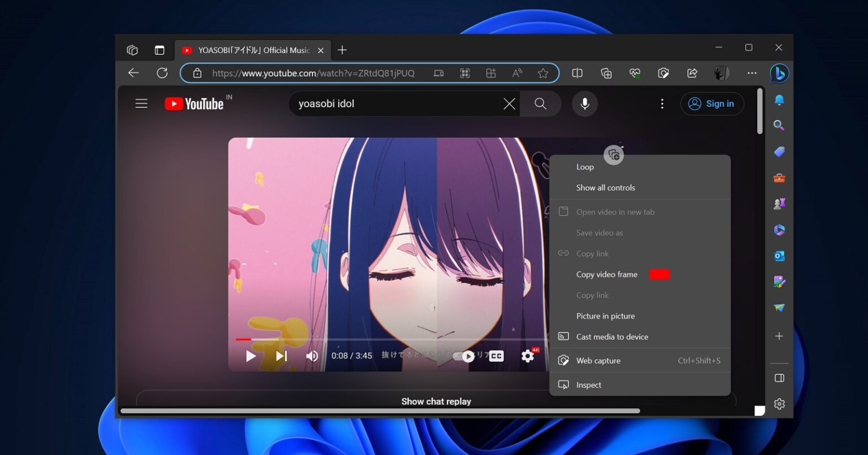This screenshot has height=455, width=868.
Task: Toggle closed captions on the video
Action: pyautogui.click(x=496, y=356)
